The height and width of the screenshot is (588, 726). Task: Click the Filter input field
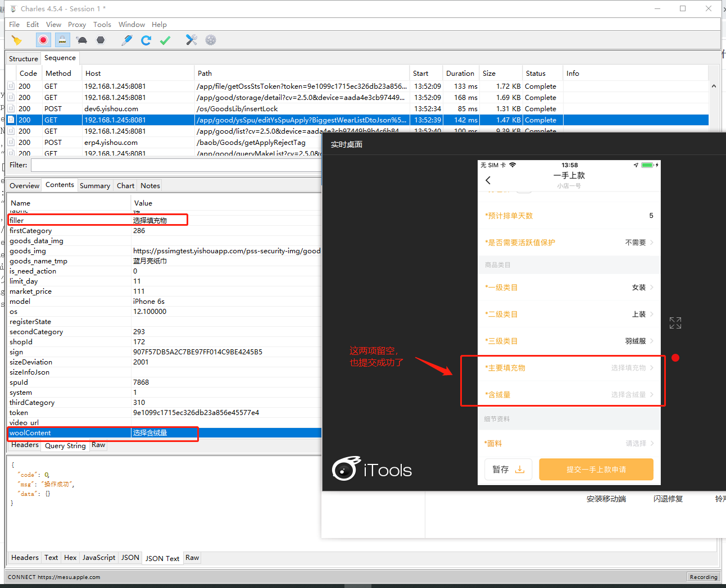(176, 165)
